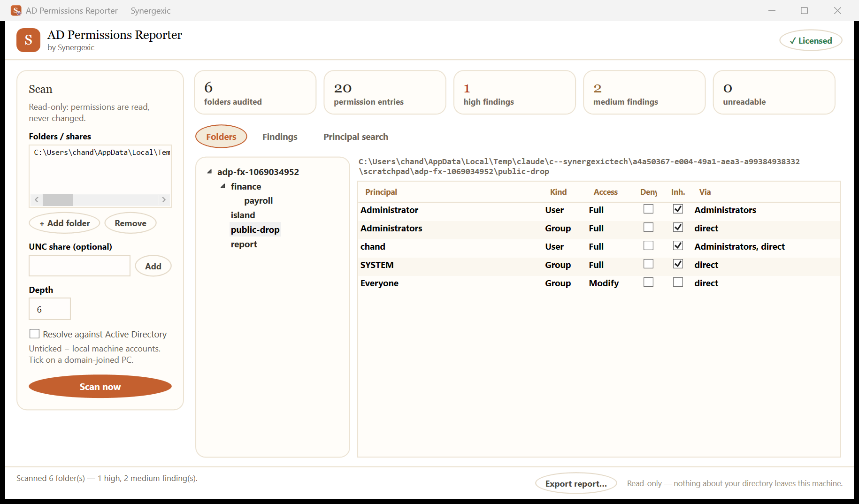Click the Inh. column header
The image size is (859, 504).
(x=678, y=192)
